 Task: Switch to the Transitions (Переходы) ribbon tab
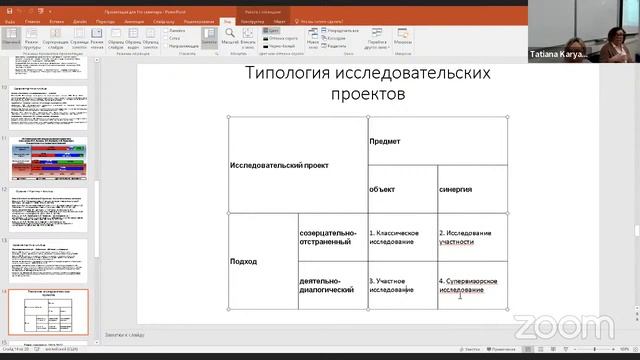[105, 22]
